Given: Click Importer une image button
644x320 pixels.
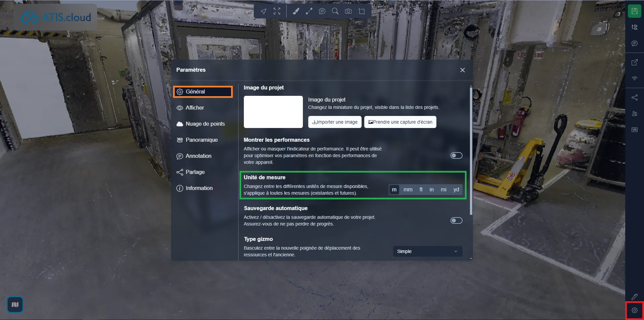Looking at the screenshot, I should tap(335, 122).
